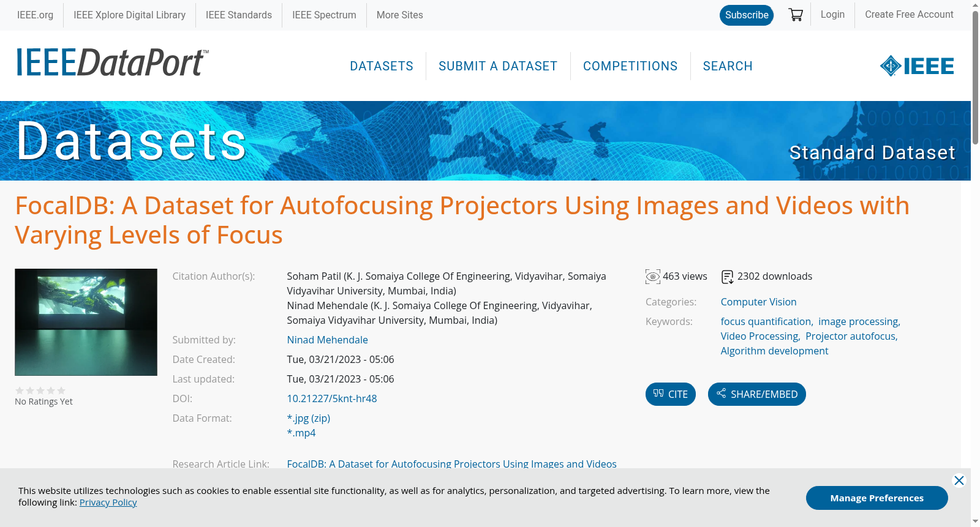Go to IEEE Standards site
Screen dimensions: 980x527
click(239, 15)
